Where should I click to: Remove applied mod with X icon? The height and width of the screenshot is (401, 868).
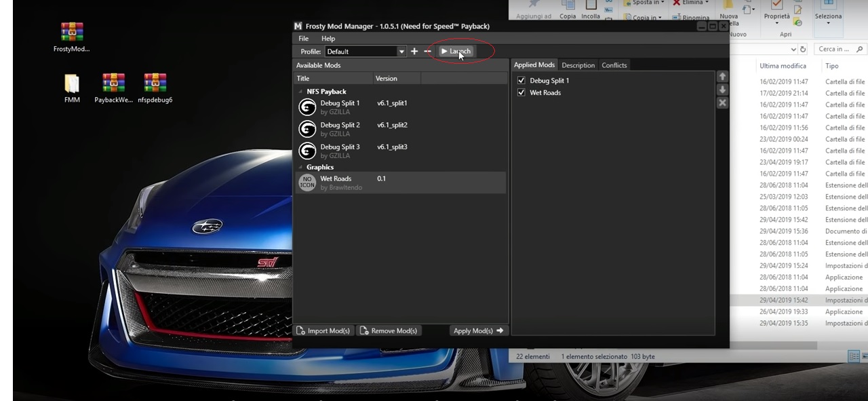(x=722, y=102)
